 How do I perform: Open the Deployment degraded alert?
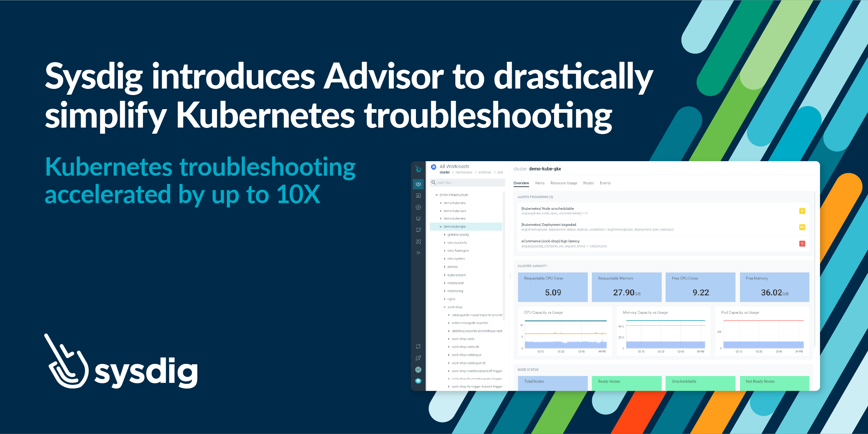tap(663, 227)
